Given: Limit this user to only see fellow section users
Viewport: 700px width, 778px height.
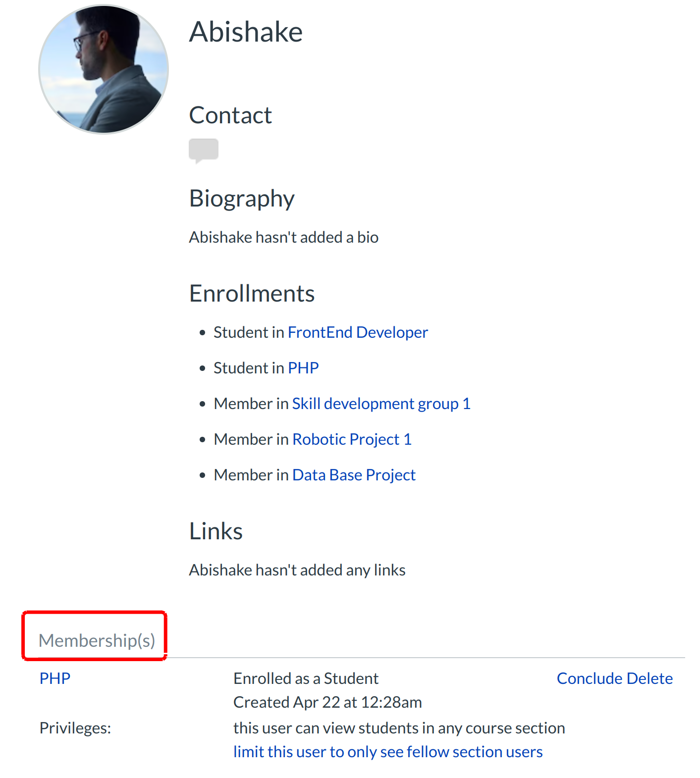Looking at the screenshot, I should (387, 751).
